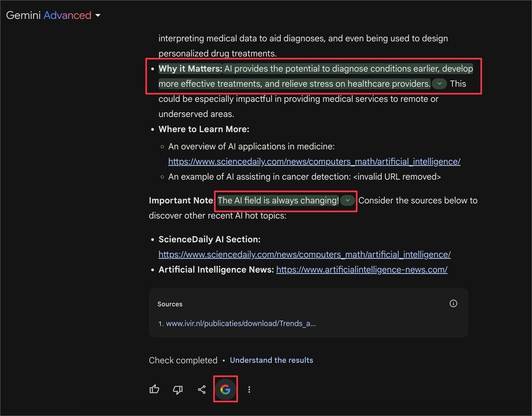The height and width of the screenshot is (416, 532).
Task: Click the 'Where to Learn More:' heading
Action: coord(204,129)
